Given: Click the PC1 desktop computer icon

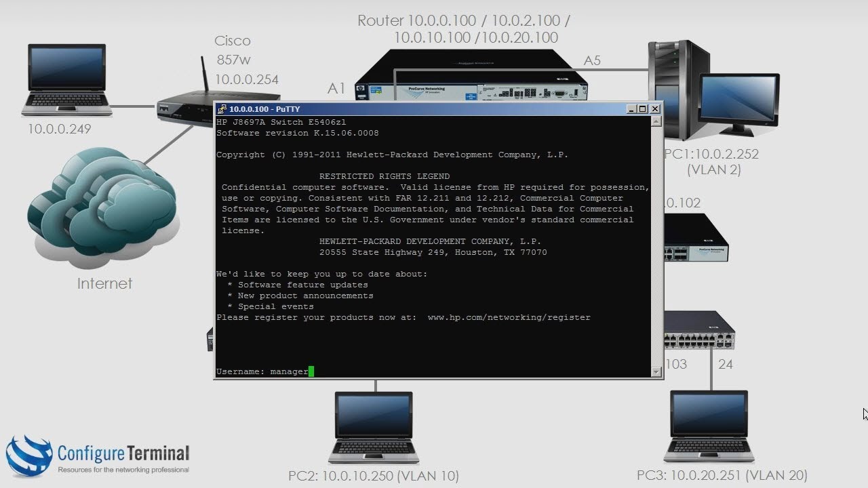Looking at the screenshot, I should 713,89.
